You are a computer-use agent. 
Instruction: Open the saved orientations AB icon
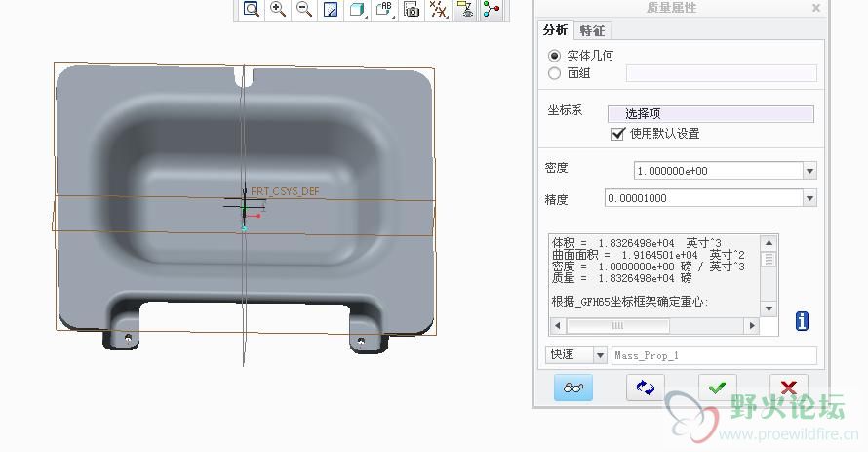click(384, 9)
